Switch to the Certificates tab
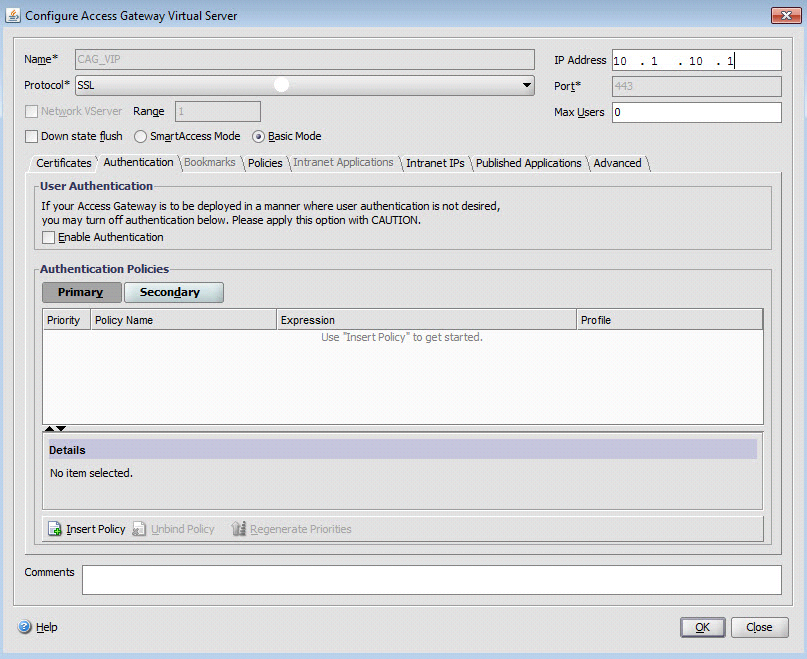This screenshot has width=807, height=659. [x=63, y=163]
